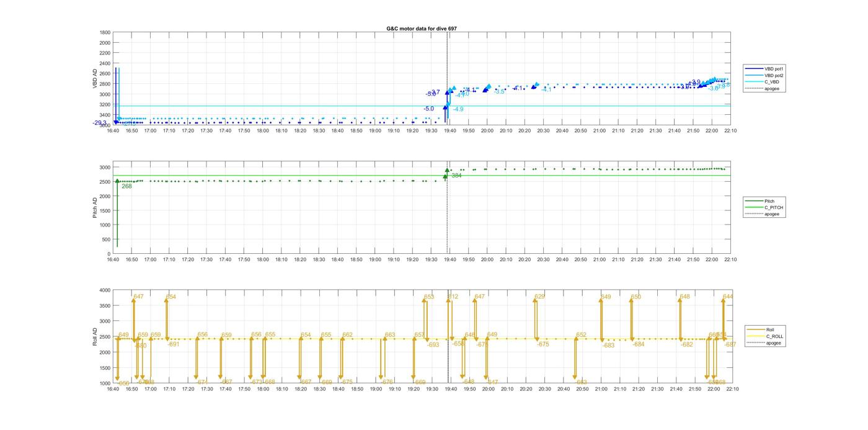
Task: Click the '1800' tick on VBD axis
Action: point(105,32)
